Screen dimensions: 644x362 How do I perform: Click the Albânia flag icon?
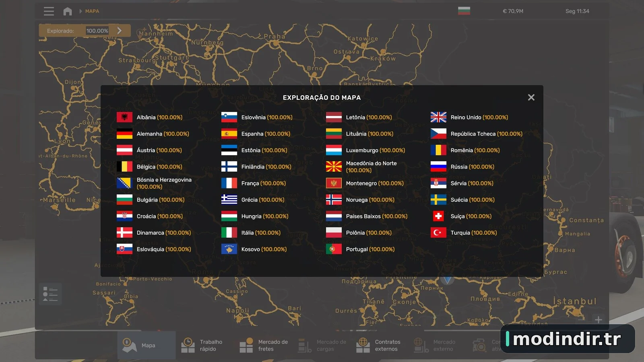pyautogui.click(x=124, y=117)
